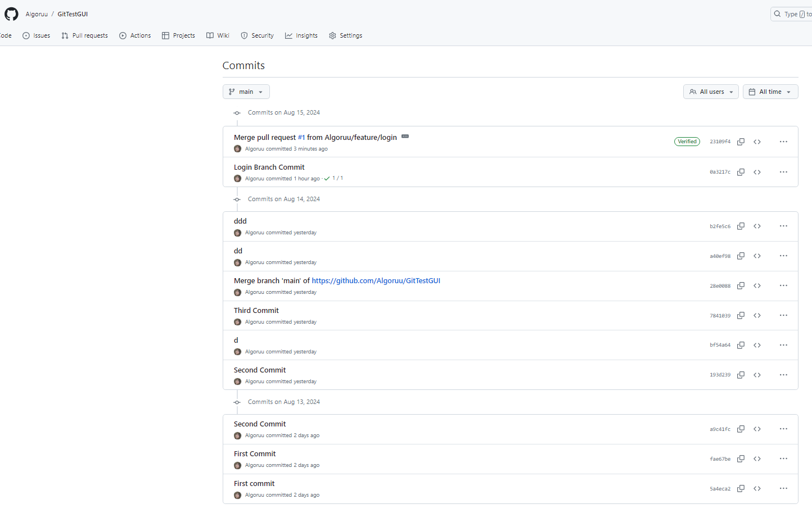This screenshot has height=513, width=812.
Task: Go to the Projects tab
Action: [x=178, y=35]
